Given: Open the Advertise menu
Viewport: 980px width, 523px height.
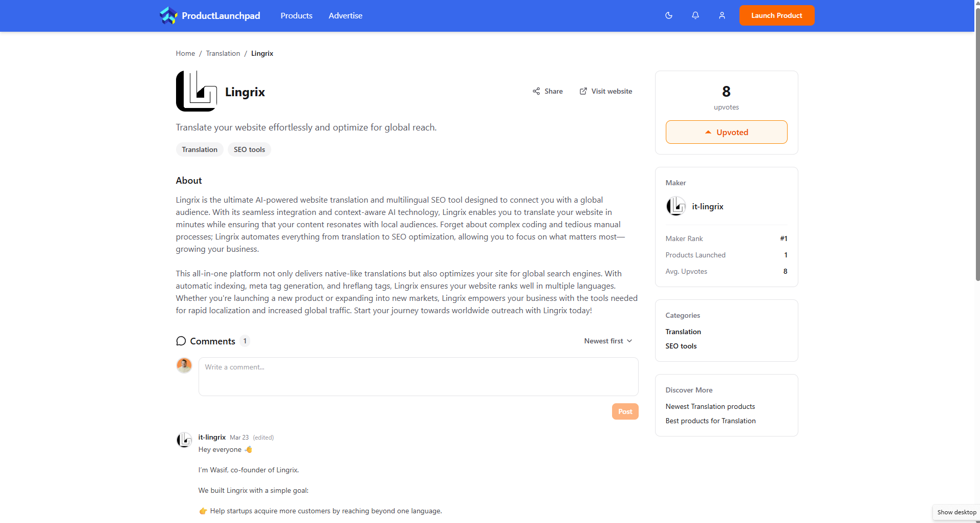Looking at the screenshot, I should (345, 15).
